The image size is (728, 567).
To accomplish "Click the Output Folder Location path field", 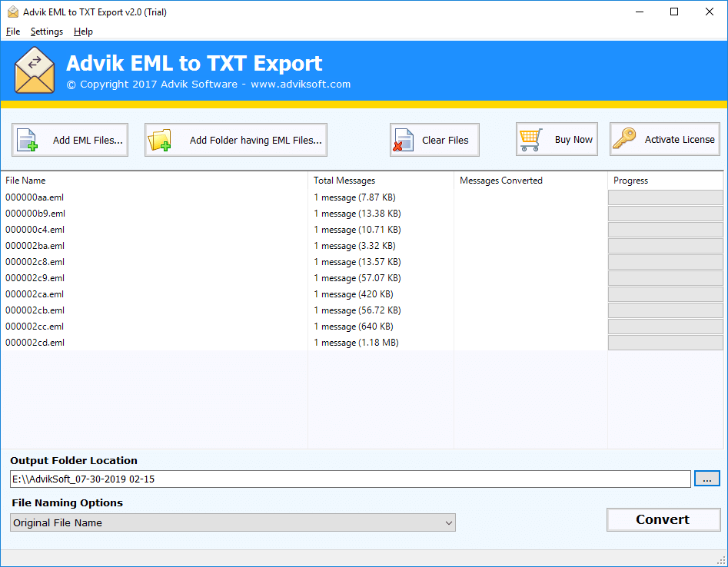I will tap(350, 479).
